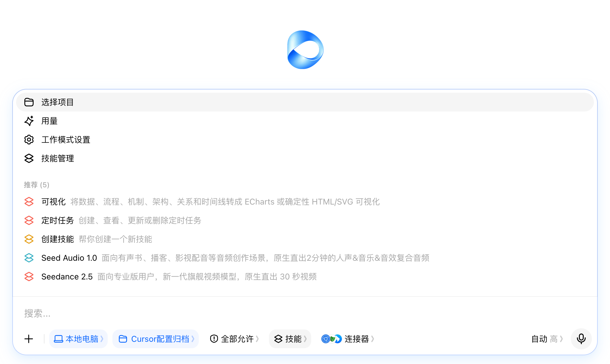
Task: Click the teal icon for Seed Audio 1.0
Action: (29, 258)
